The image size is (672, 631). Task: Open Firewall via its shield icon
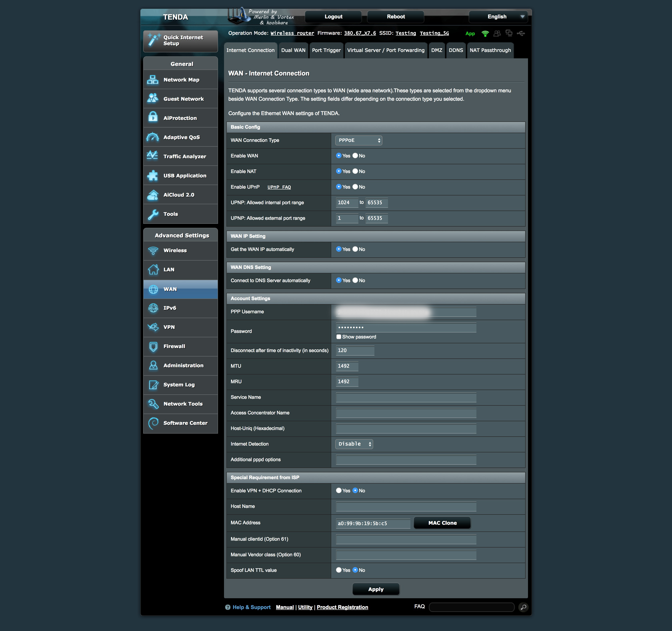point(153,346)
